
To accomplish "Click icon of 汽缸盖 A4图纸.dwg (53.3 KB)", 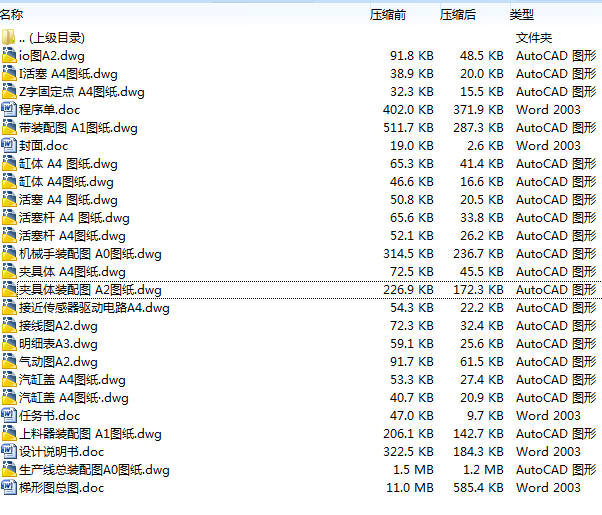I will [9, 380].
